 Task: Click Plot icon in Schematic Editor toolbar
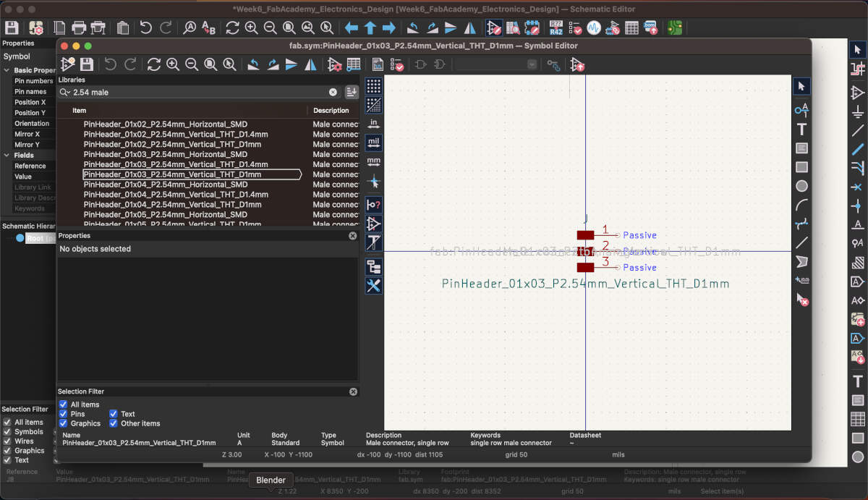(x=98, y=28)
